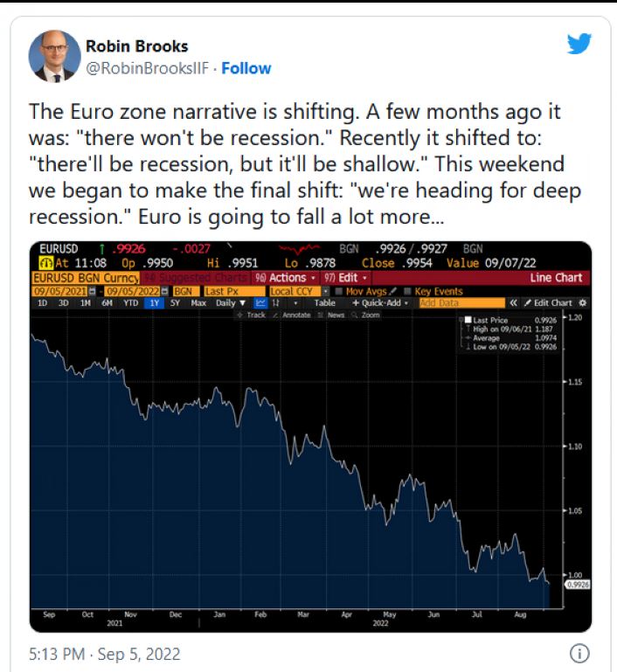Enable the Key Events checkbox
This screenshot has height=672, width=617.
click(407, 291)
